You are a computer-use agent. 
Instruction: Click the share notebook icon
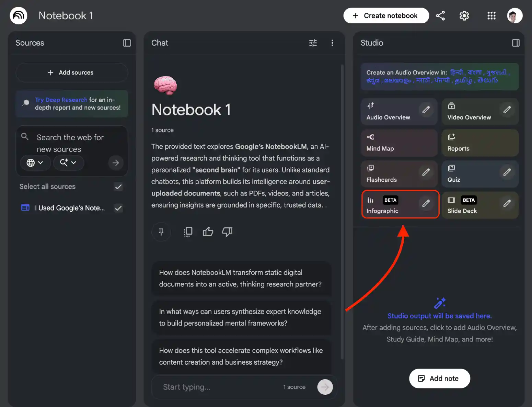point(440,16)
